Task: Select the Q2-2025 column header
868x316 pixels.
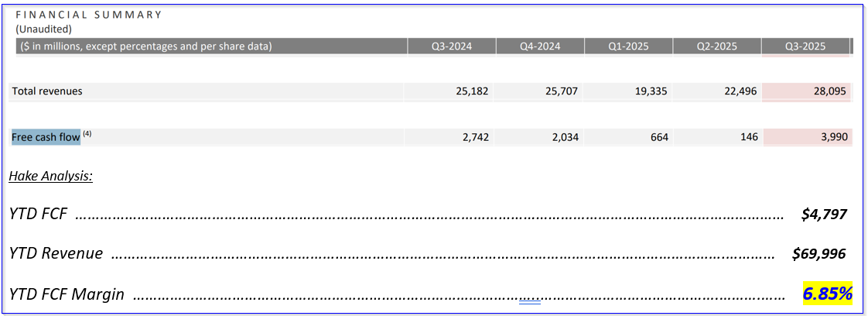Action: tap(716, 46)
